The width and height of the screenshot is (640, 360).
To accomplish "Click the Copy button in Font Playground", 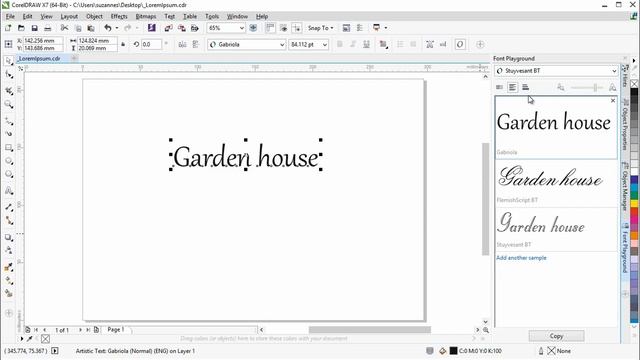I will point(556,336).
